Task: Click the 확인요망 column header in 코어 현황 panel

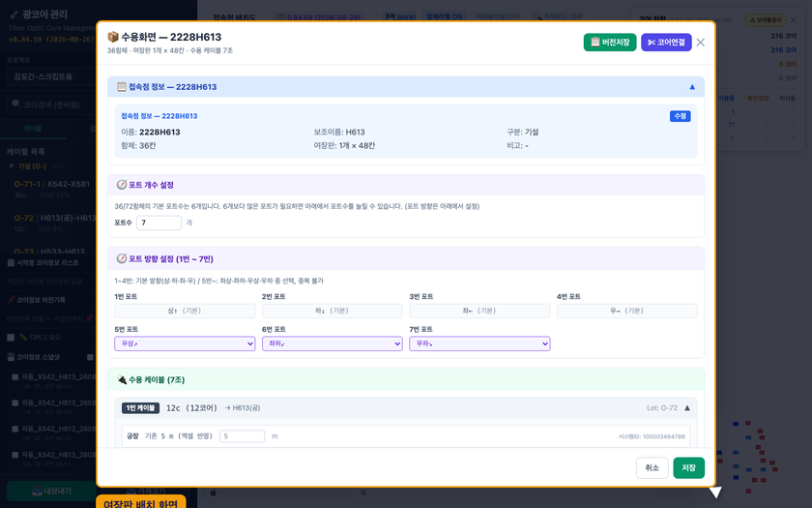Action: [x=758, y=98]
